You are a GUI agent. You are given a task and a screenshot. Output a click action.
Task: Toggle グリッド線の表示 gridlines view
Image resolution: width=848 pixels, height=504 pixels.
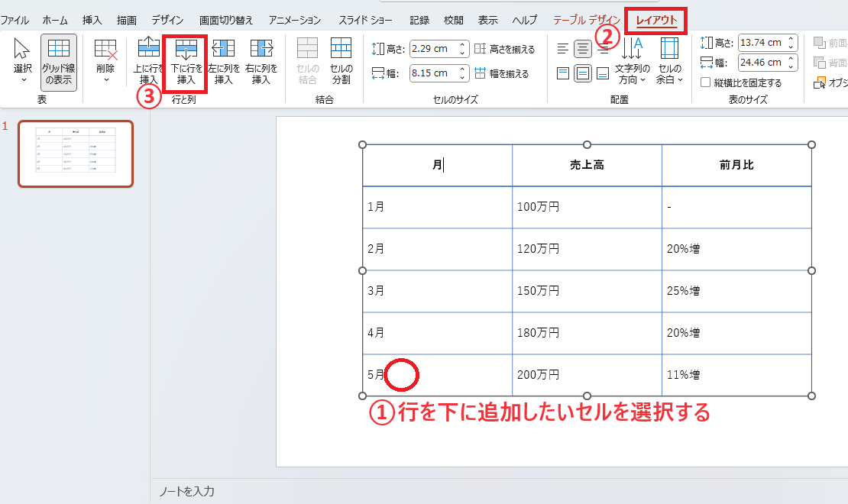click(59, 61)
